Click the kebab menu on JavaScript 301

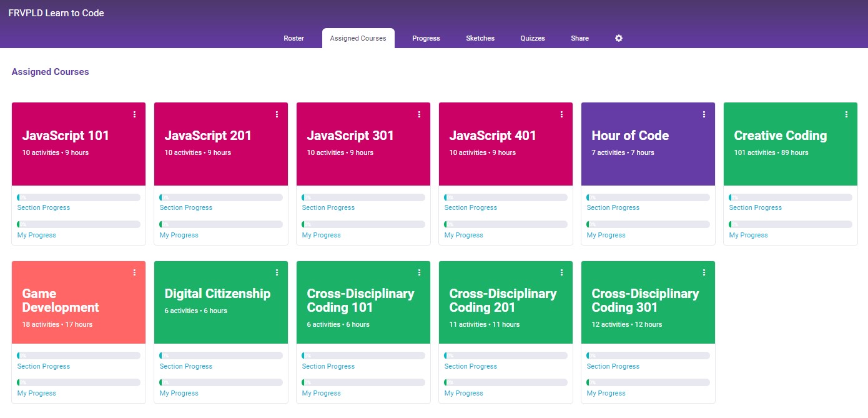pos(419,114)
